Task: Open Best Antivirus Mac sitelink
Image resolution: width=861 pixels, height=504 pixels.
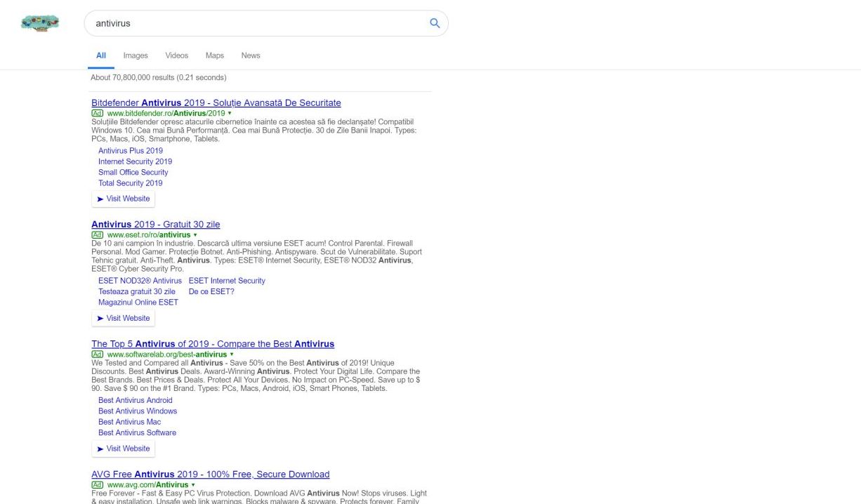Action: [x=130, y=422]
